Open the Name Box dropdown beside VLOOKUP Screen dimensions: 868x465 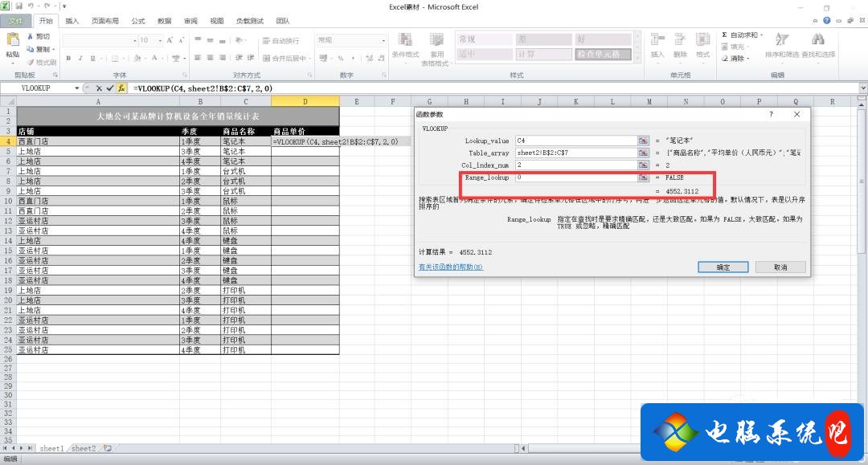pos(77,88)
